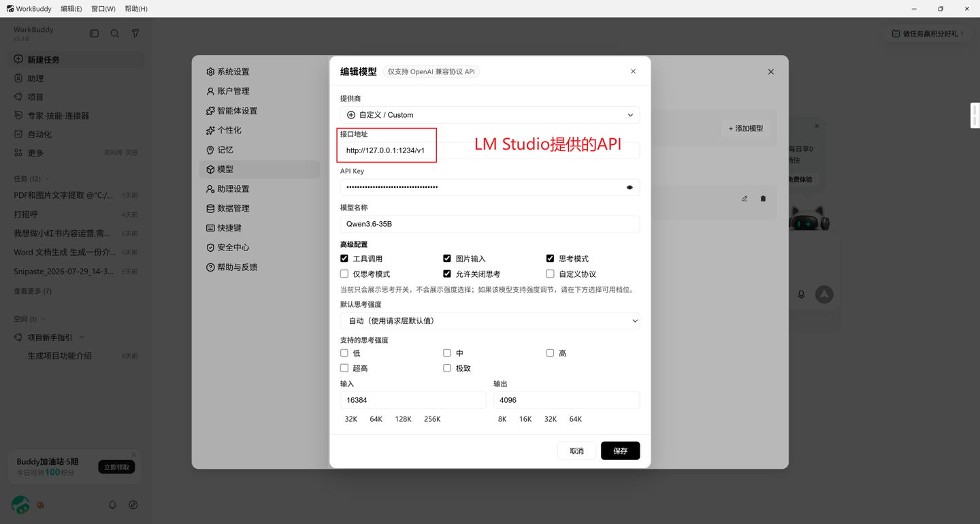980x524 pixels.
Task: Open the 帮助(H) menu
Action: click(136, 9)
